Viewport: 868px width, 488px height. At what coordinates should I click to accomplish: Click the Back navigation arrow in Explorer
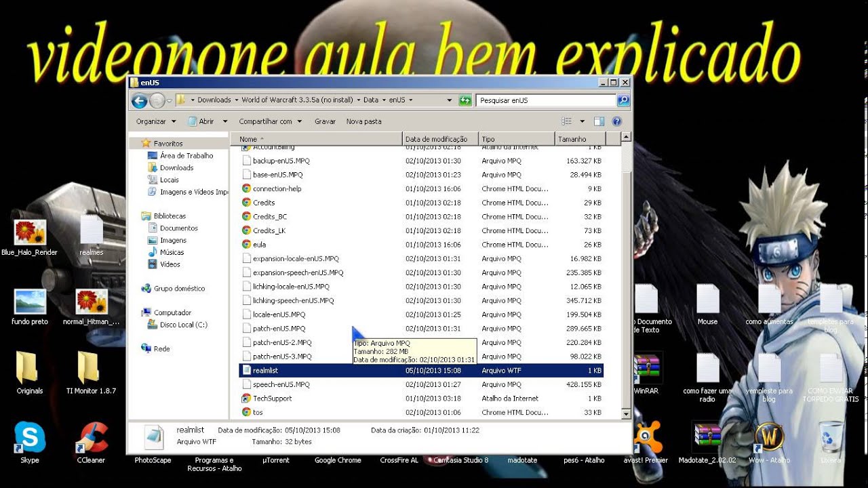(x=140, y=101)
